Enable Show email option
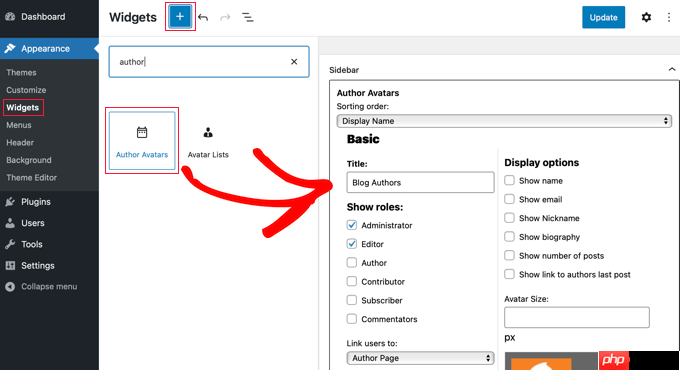Screen dimensions: 680x370 tap(510, 199)
